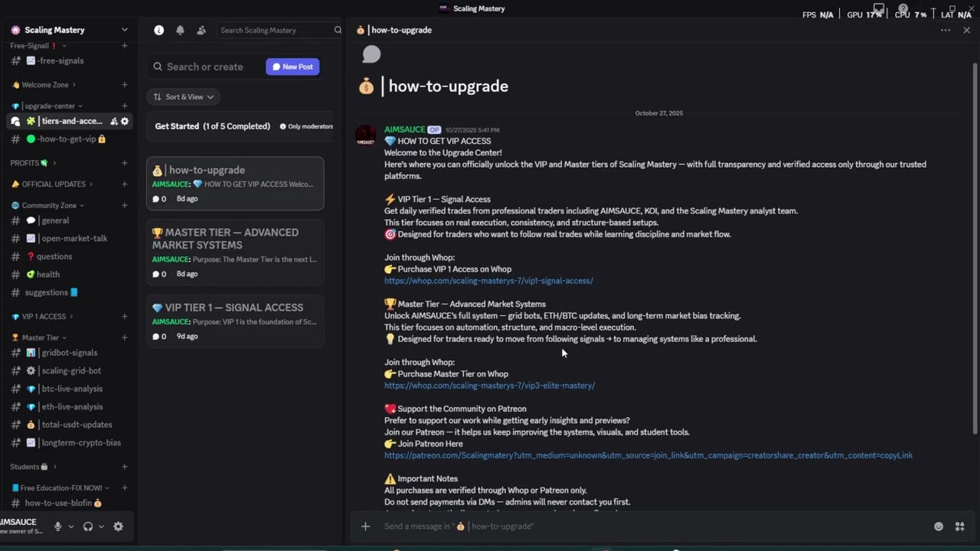980x551 pixels.
Task: Open the post more options ellipsis
Action: click(x=946, y=30)
